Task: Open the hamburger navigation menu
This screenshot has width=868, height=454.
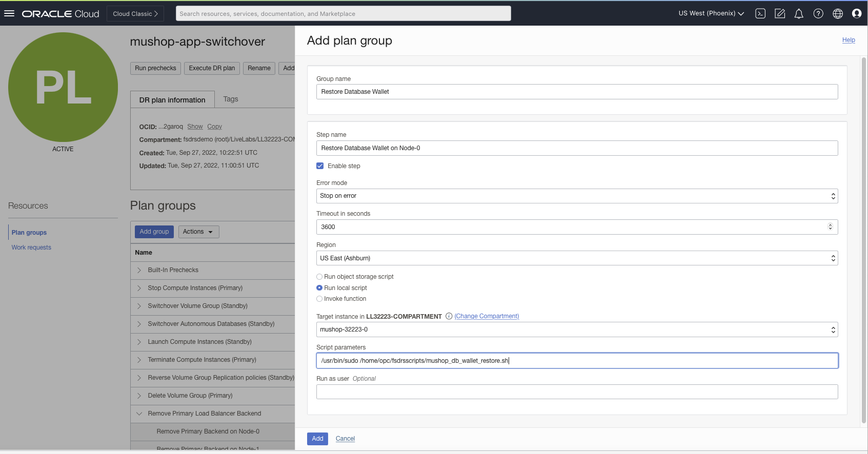Action: point(9,13)
